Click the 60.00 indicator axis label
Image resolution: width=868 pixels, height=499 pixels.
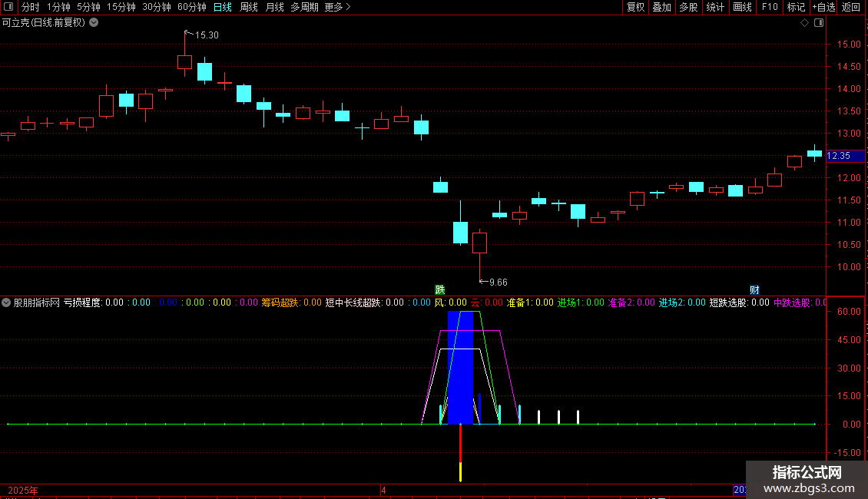click(x=849, y=312)
